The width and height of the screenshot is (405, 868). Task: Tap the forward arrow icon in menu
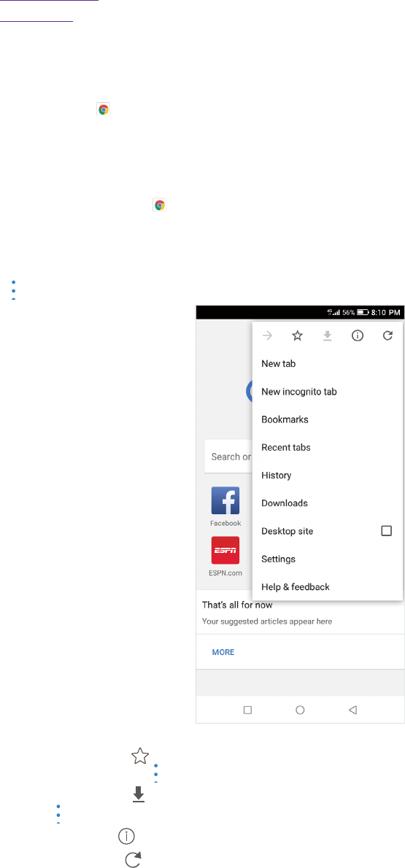268,336
